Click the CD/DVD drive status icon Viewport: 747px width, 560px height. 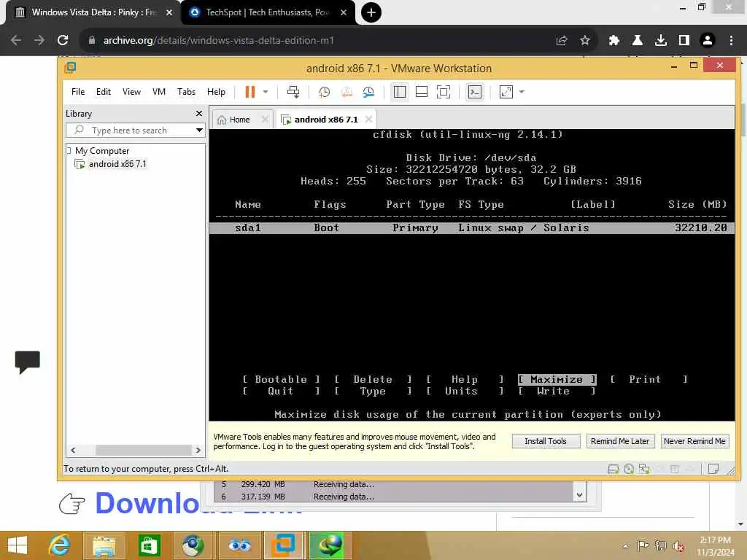click(x=628, y=469)
